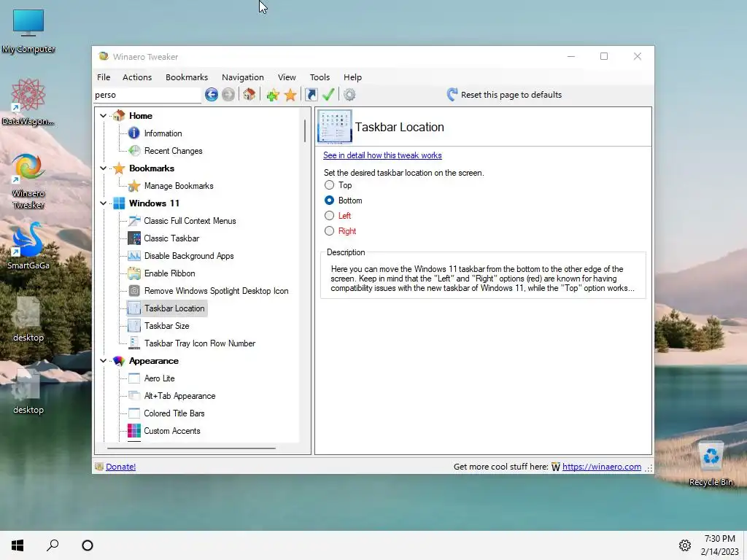Select the Taskbar Location tree item
The height and width of the screenshot is (560, 747).
174,308
